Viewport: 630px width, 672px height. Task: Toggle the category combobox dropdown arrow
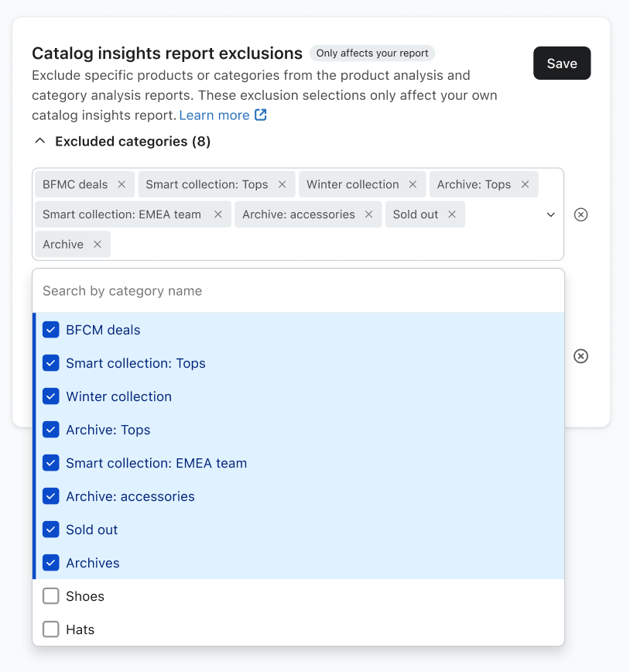pyautogui.click(x=551, y=214)
